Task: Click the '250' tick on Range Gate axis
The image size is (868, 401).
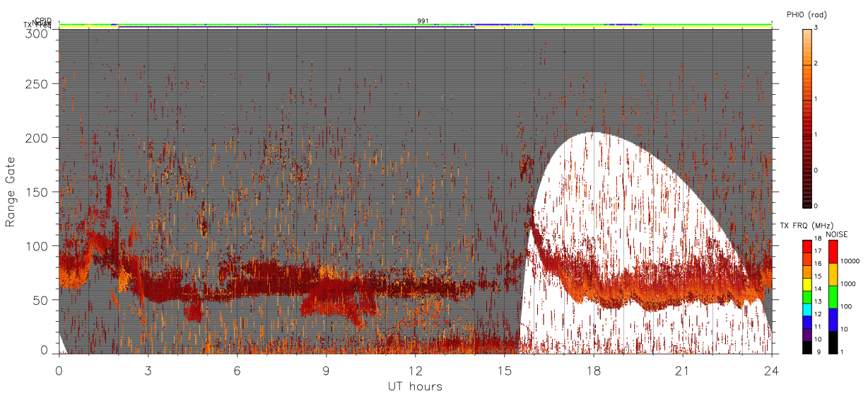Action: [x=38, y=84]
